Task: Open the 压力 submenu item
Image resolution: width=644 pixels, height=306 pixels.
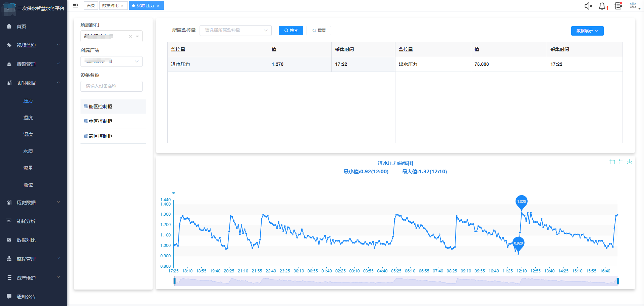Action: pyautogui.click(x=28, y=101)
